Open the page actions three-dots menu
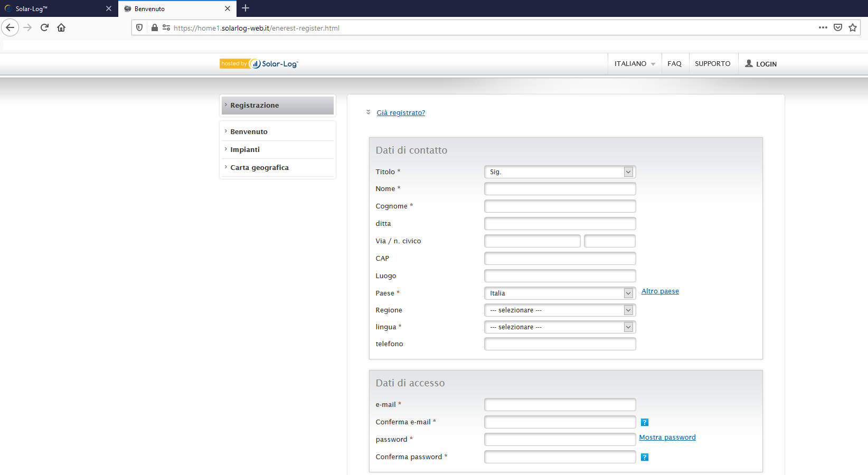 (x=823, y=27)
